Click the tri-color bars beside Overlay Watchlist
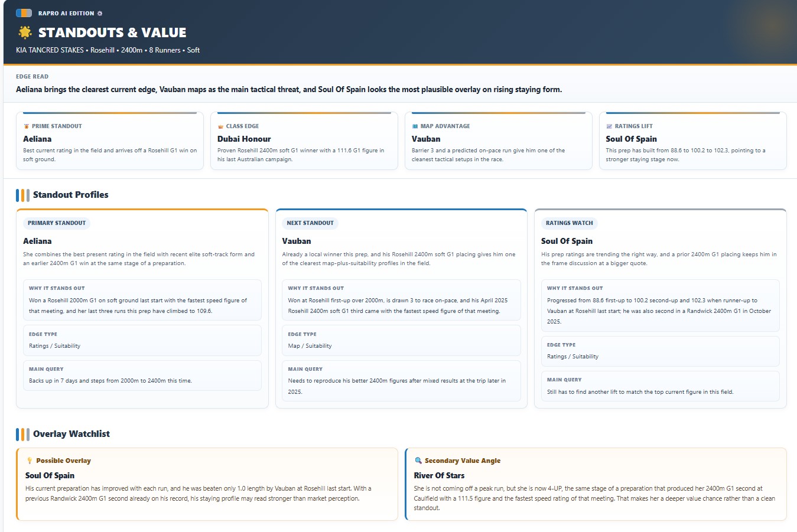Screen dimensions: 797x532 (22, 434)
